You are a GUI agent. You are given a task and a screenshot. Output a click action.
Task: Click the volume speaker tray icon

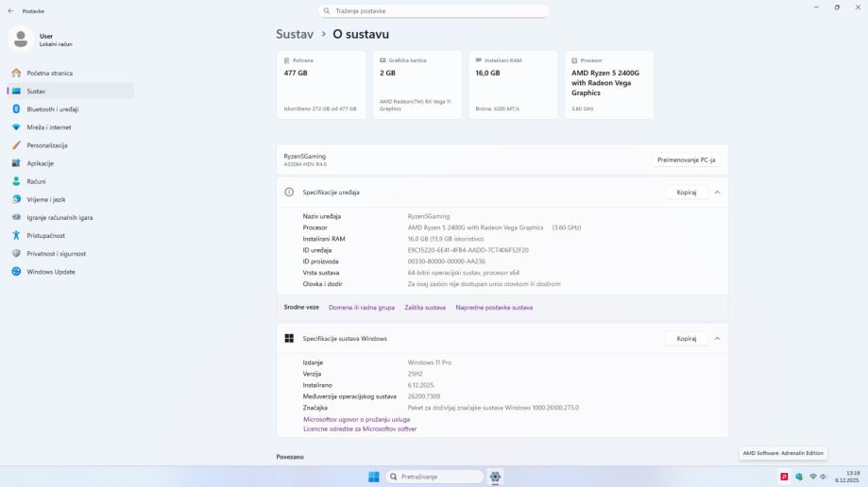point(824,477)
